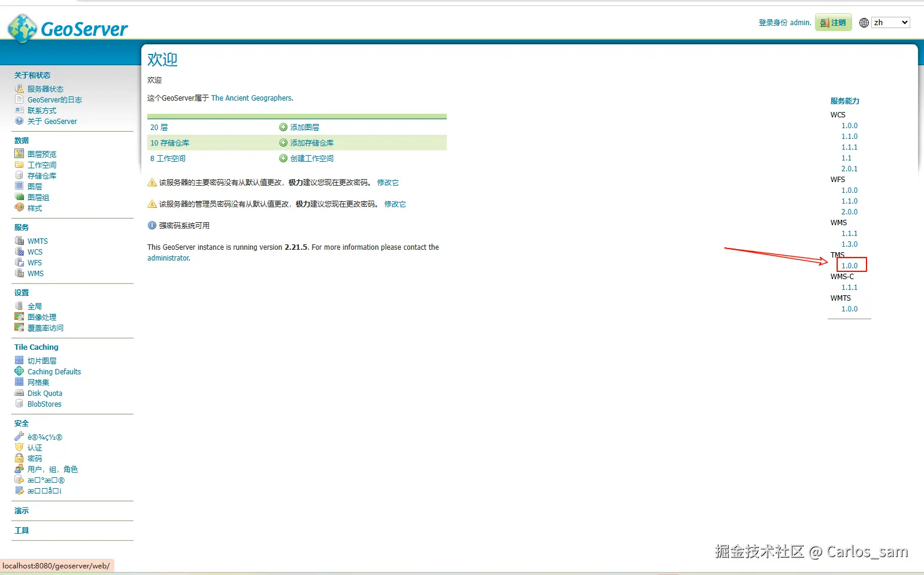
Task: Open WCS 2.0.1 capabilities link
Action: click(849, 169)
